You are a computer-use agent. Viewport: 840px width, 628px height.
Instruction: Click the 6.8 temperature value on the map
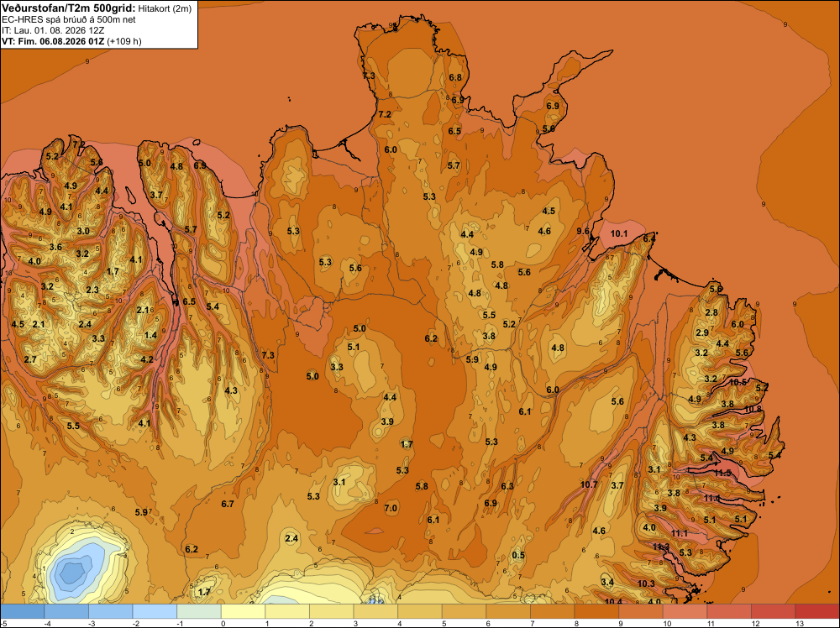click(455, 77)
